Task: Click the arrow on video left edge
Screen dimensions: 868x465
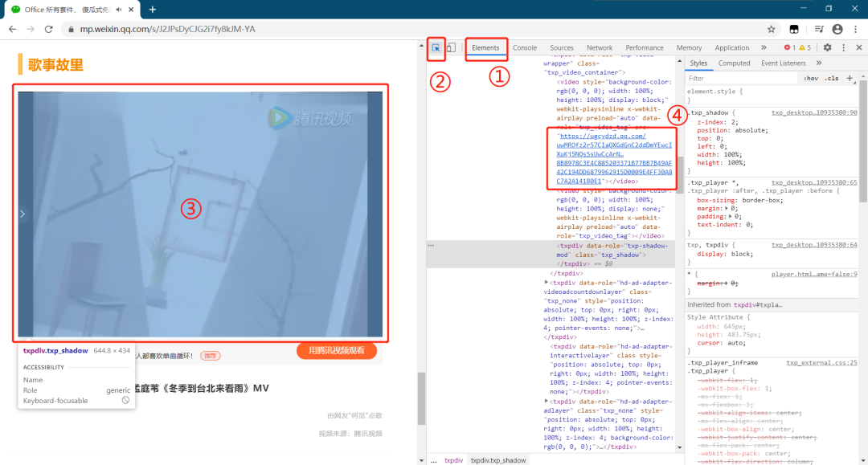Action: coord(23,214)
